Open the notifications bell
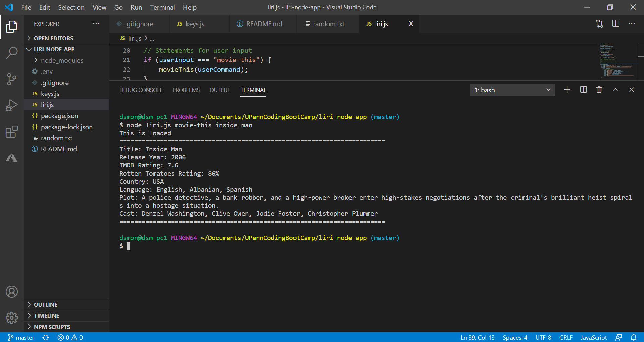The image size is (644, 342). click(634, 337)
